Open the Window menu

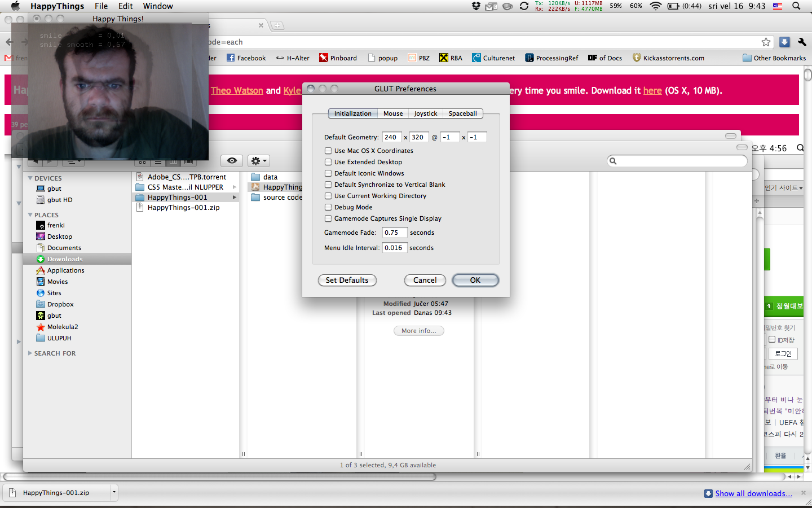157,6
